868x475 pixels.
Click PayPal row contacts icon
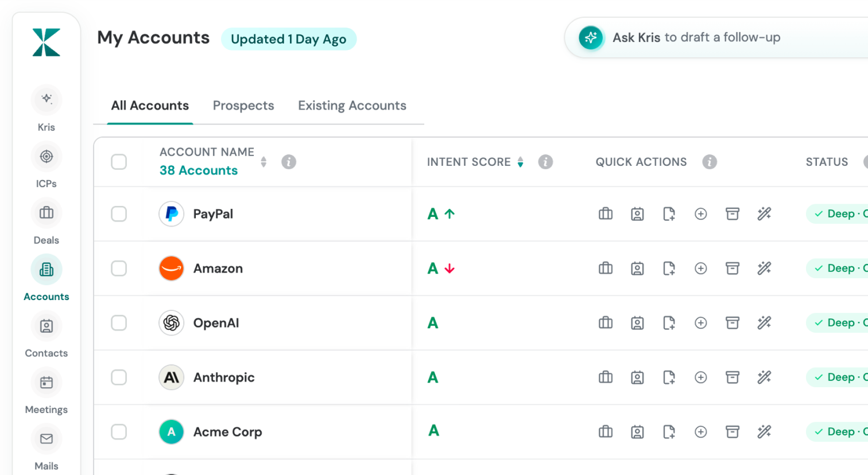click(637, 214)
